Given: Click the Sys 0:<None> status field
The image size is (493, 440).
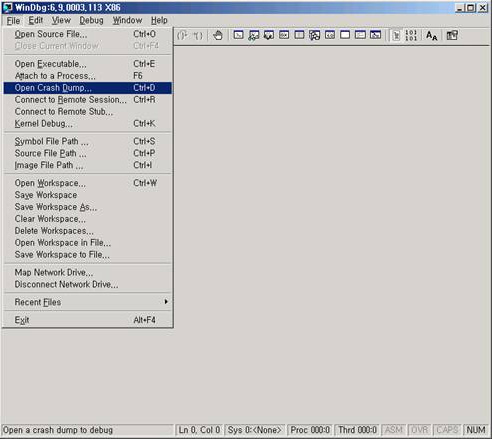Looking at the screenshot, I should coord(255,430).
